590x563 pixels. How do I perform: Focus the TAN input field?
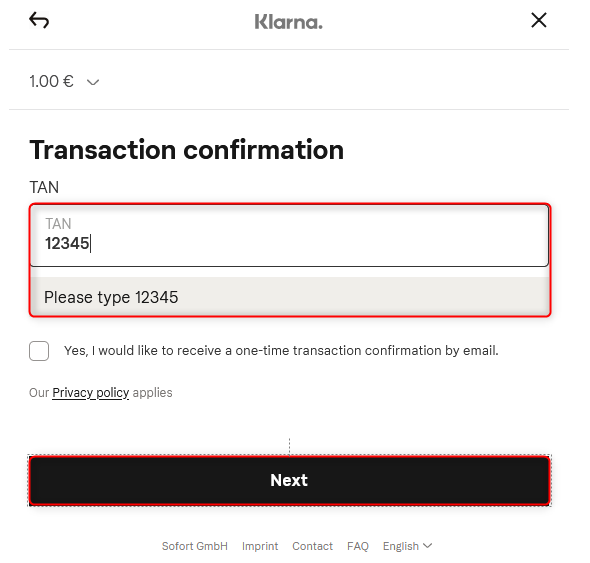coord(289,236)
